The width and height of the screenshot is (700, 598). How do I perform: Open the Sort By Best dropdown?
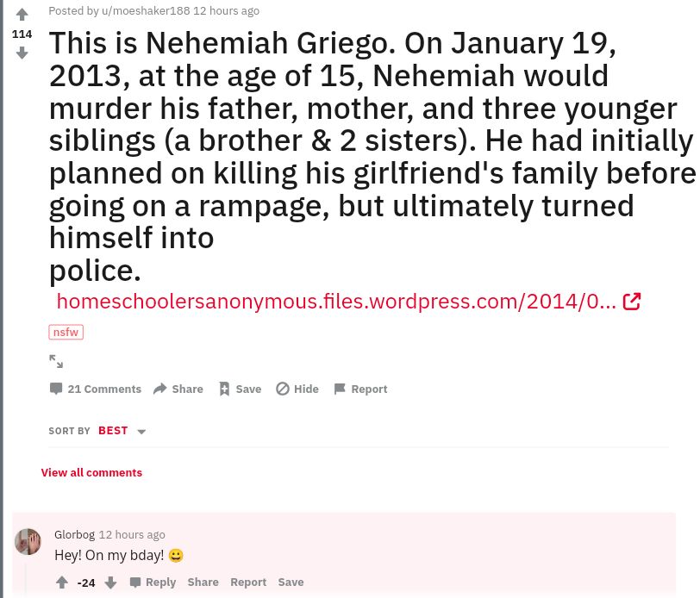click(122, 431)
